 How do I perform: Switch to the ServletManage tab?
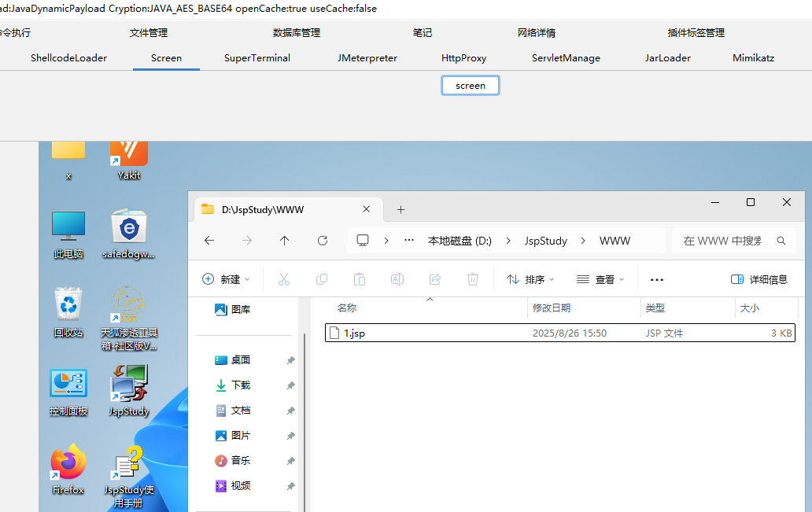pos(566,58)
